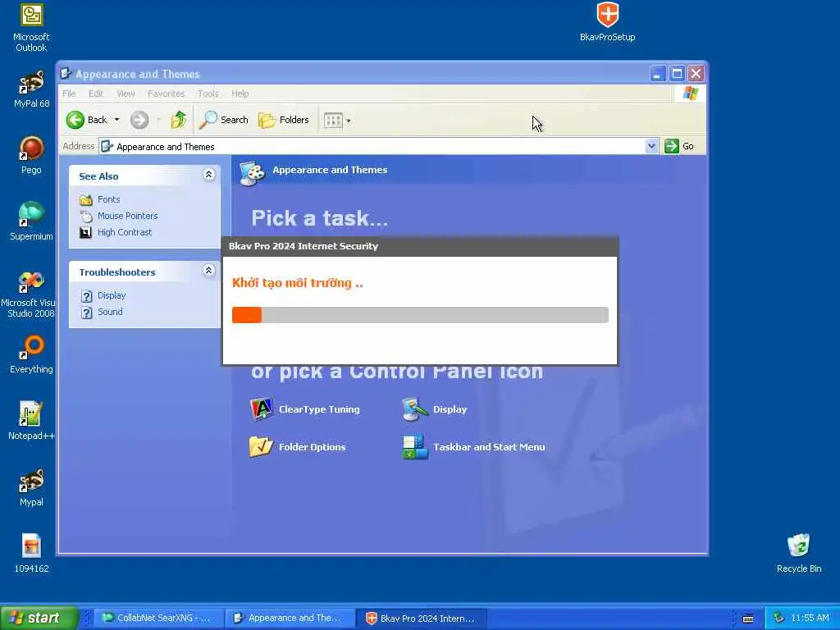
Task: Select the Notepad++ desktop icon
Action: coord(31,421)
